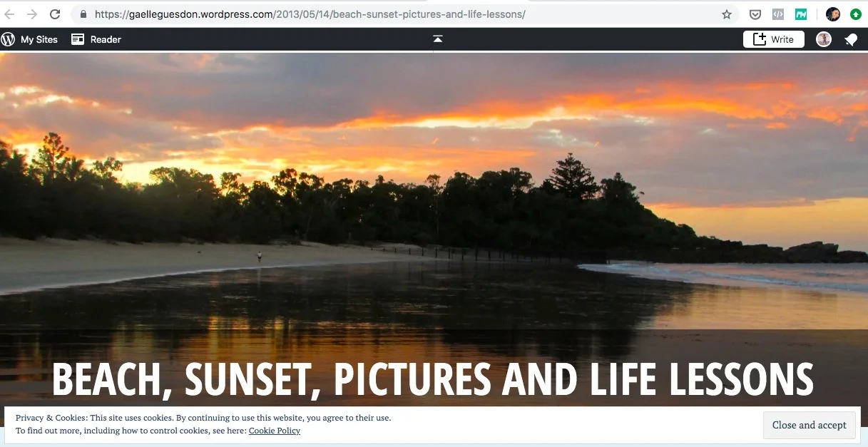This screenshot has width=868, height=447.
Task: Click the browser forward arrow
Action: pos(32,14)
